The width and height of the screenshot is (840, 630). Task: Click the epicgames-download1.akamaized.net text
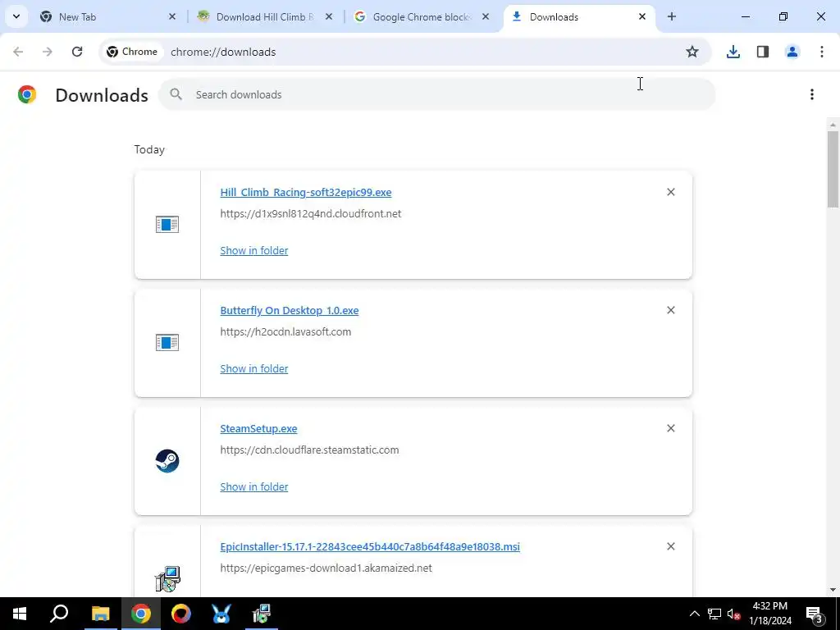pyautogui.click(x=326, y=568)
